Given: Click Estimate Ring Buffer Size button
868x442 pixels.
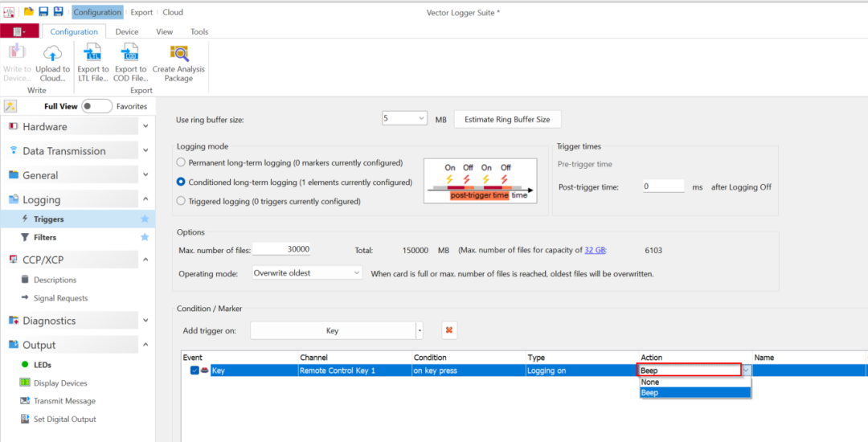Looking at the screenshot, I should pos(507,119).
